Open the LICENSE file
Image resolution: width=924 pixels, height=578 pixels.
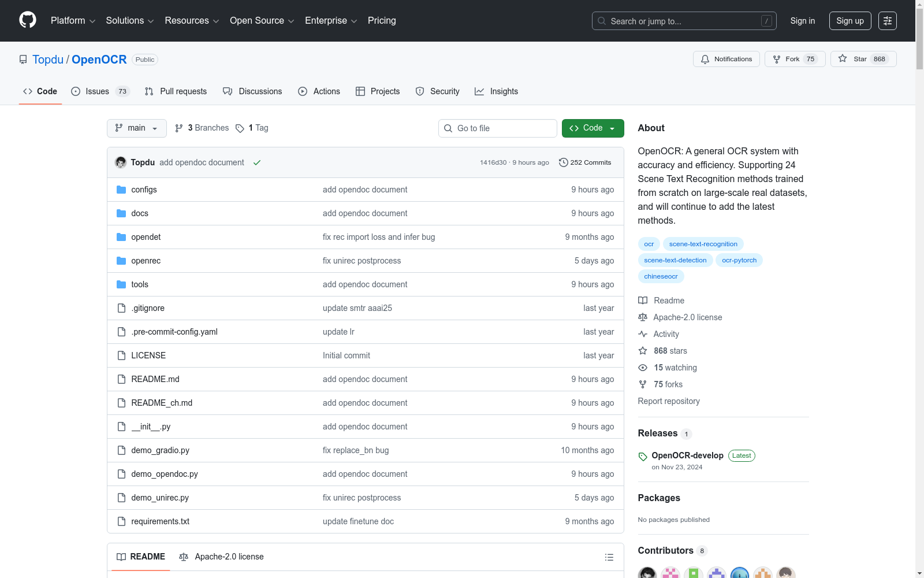(x=148, y=355)
